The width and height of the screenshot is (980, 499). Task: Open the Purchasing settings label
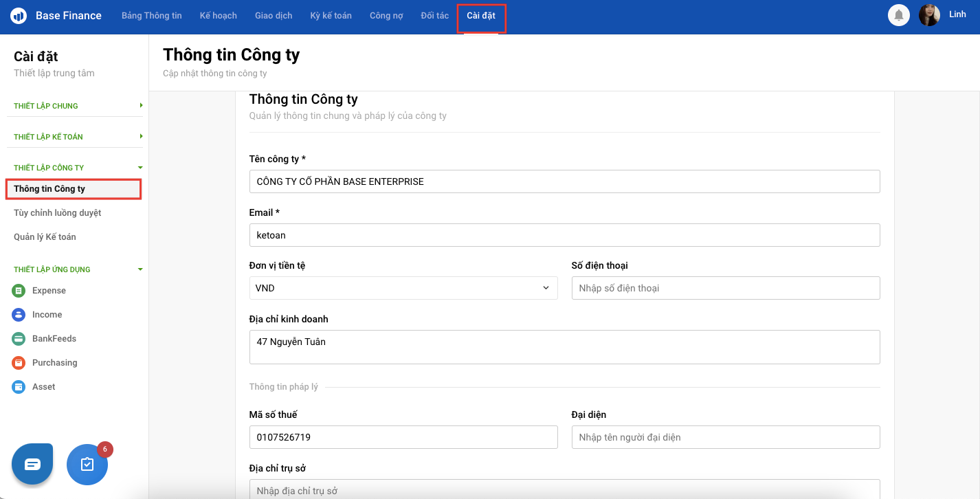(x=54, y=363)
